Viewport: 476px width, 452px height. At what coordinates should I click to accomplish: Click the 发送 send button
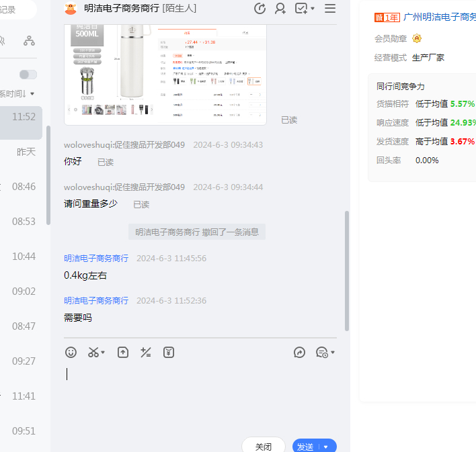pos(306,447)
